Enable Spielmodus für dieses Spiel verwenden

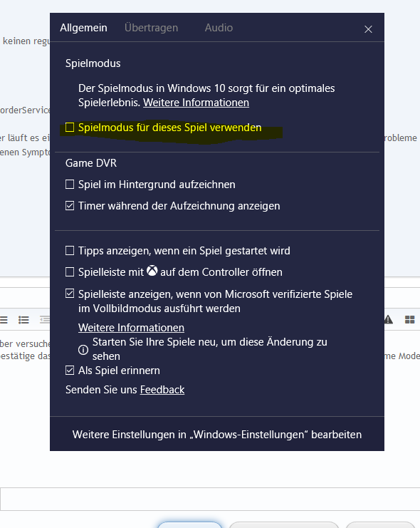tap(70, 128)
